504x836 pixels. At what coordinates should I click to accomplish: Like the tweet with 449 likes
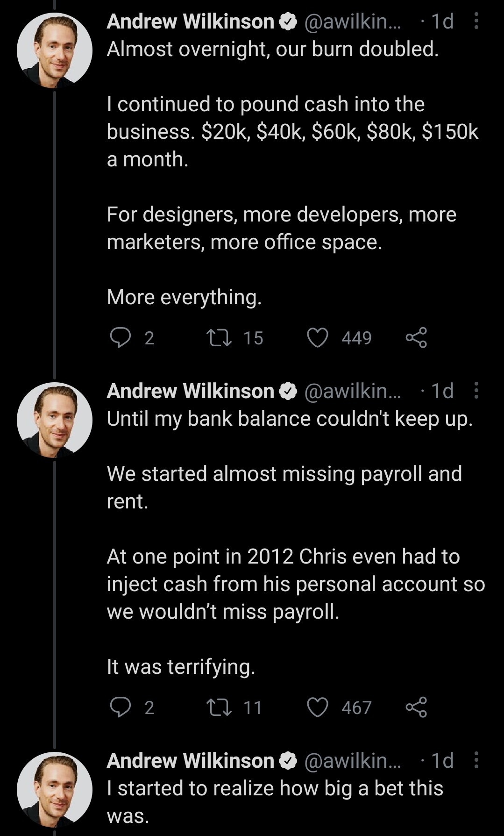[318, 337]
